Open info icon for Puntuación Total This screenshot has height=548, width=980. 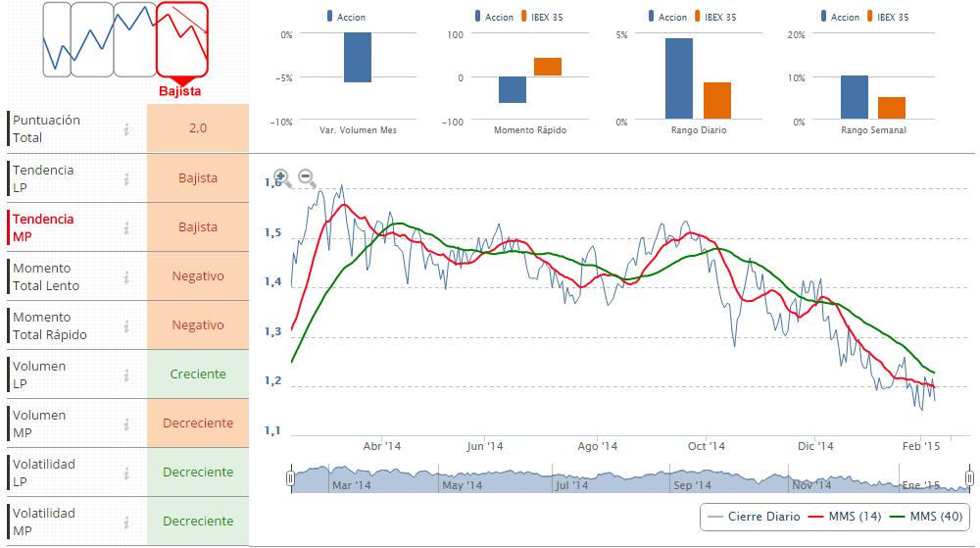click(x=126, y=129)
